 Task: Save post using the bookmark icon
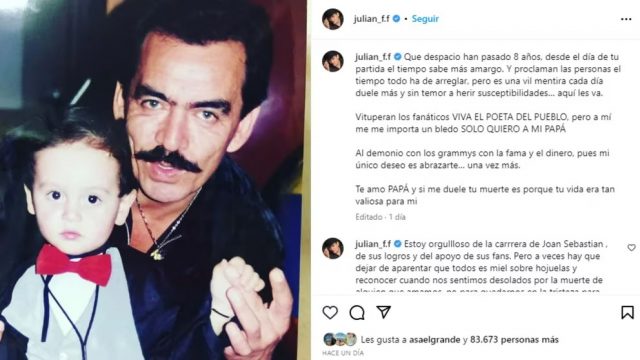(627, 313)
